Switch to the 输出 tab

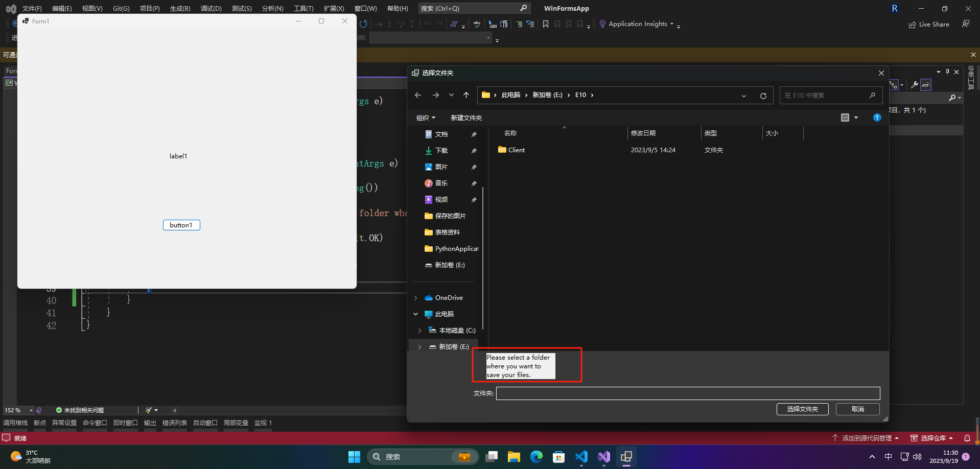tap(150, 423)
